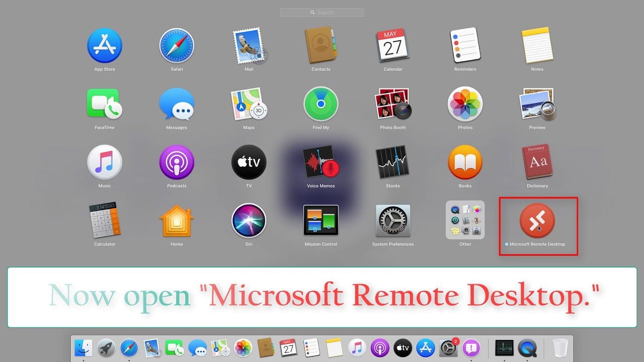Open the Books app
644x362 pixels.
click(465, 162)
